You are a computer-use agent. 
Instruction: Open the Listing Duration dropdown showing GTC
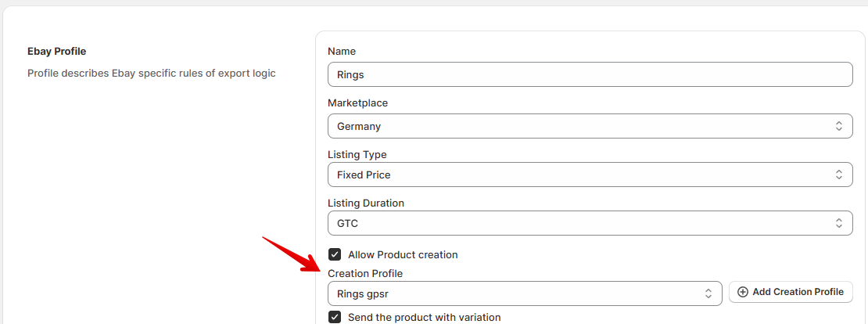tap(579, 223)
